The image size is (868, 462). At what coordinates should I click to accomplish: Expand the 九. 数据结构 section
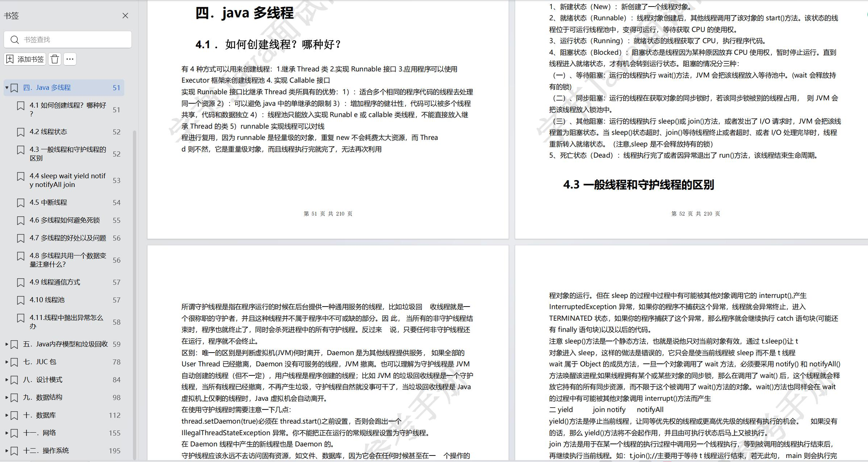[7, 398]
